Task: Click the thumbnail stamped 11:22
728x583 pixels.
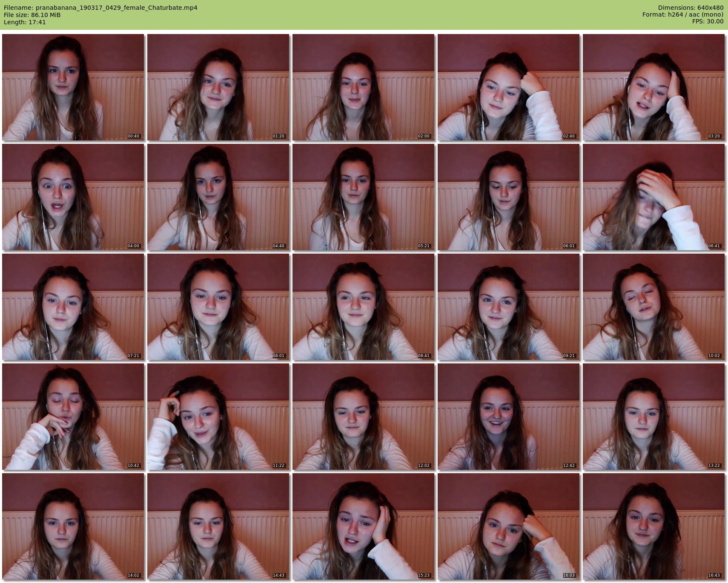Action: [x=218, y=417]
